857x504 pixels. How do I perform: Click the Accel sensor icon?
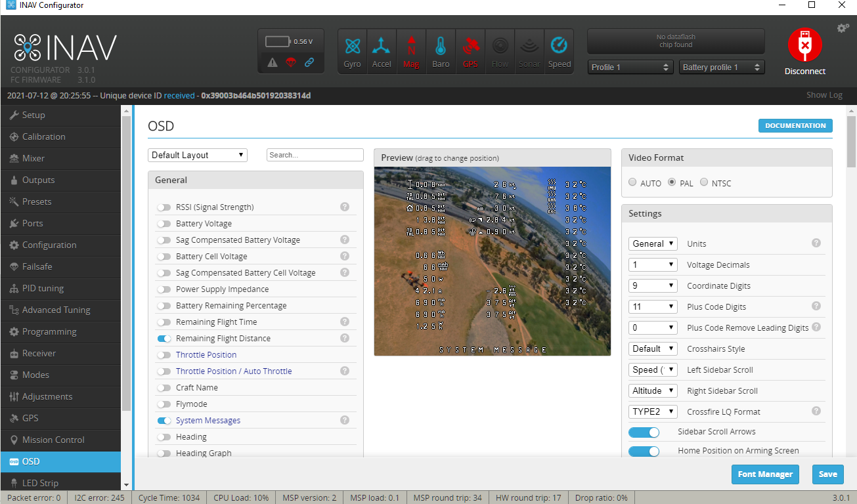tap(382, 51)
